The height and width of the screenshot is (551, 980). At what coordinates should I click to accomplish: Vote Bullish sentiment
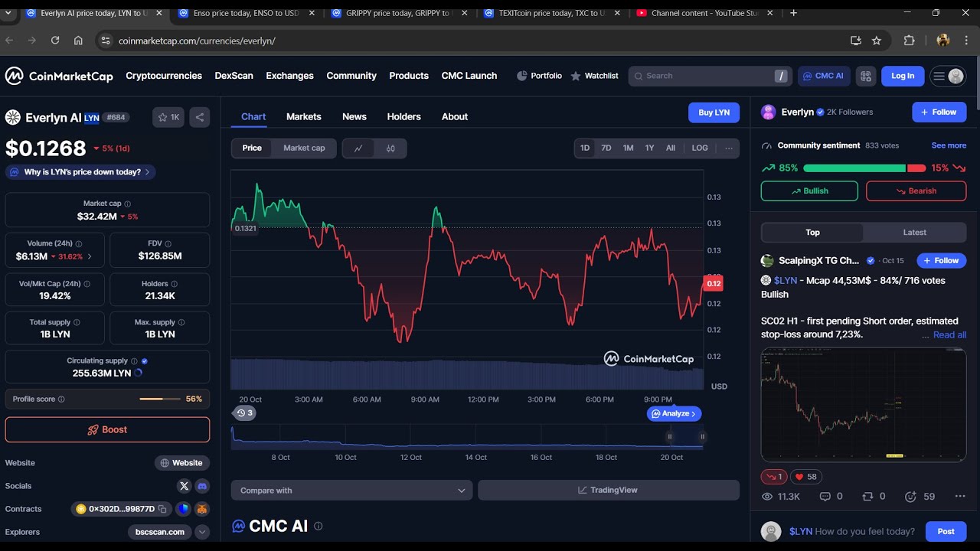coord(809,191)
